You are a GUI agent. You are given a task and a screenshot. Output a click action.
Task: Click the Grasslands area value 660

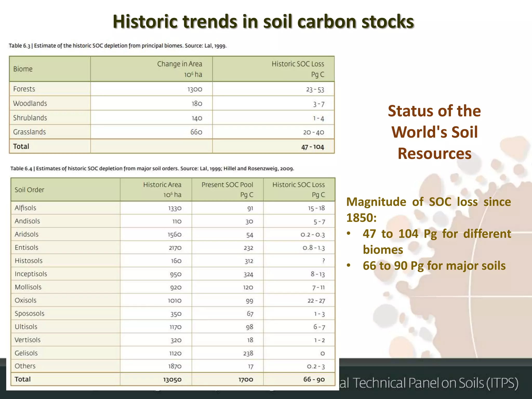click(x=196, y=132)
